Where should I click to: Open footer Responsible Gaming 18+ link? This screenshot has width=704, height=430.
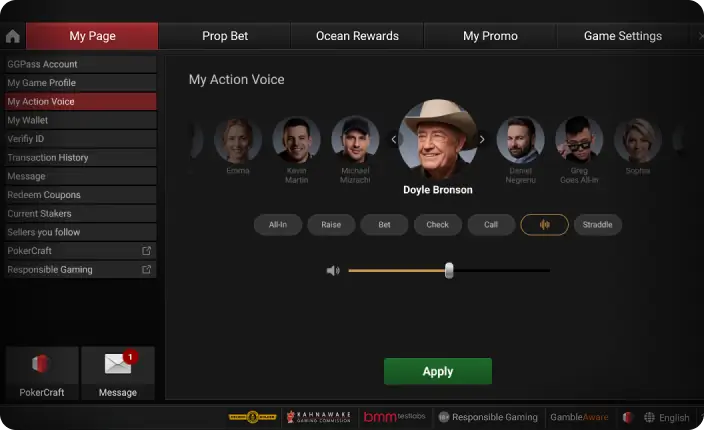click(488, 417)
